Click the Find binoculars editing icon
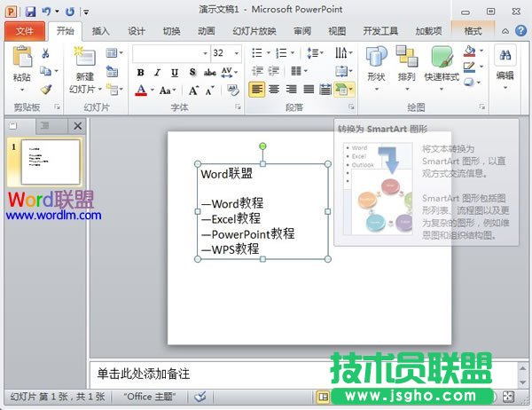This screenshot has height=410, width=532. [x=505, y=55]
